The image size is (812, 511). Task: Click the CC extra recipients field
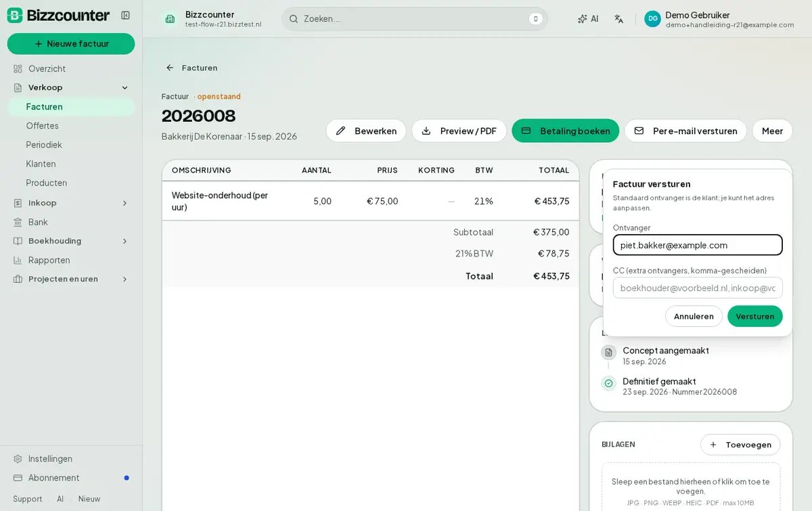698,288
